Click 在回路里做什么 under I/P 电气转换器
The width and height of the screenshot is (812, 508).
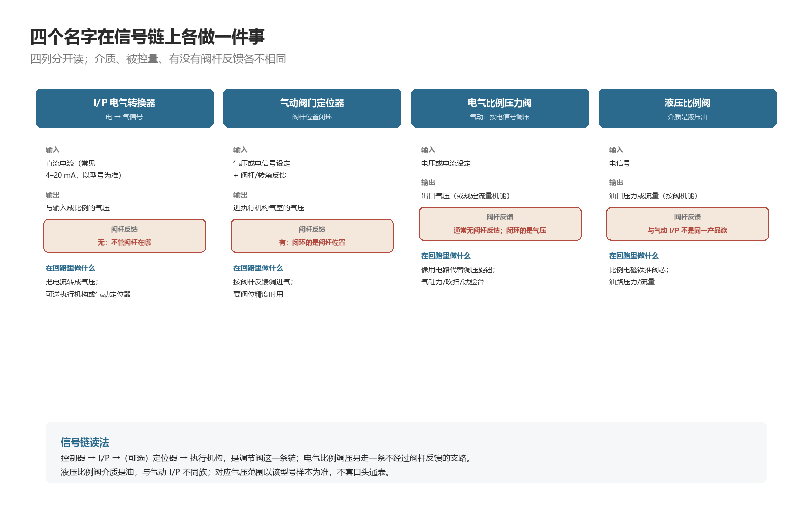[71, 268]
